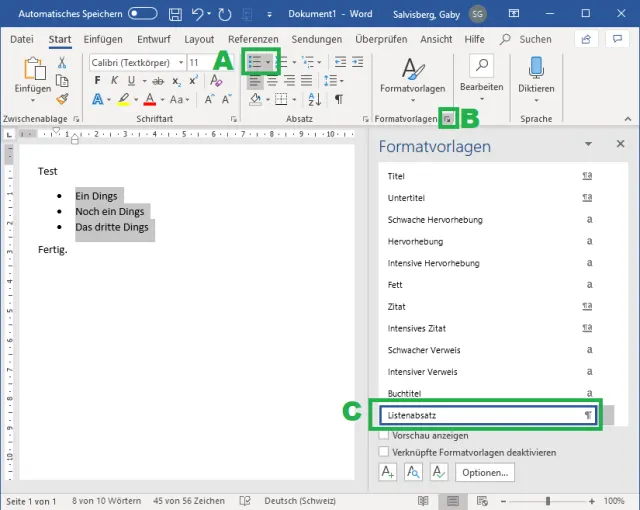
Task: Open the Formatvorlagen dialog launcher
Action: pyautogui.click(x=449, y=119)
